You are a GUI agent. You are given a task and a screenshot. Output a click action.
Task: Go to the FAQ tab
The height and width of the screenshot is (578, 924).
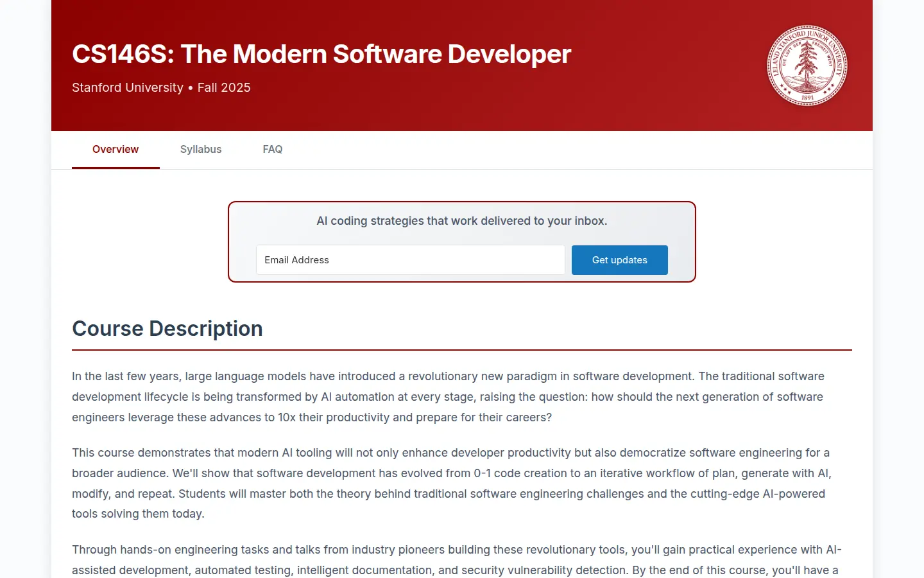(x=273, y=149)
